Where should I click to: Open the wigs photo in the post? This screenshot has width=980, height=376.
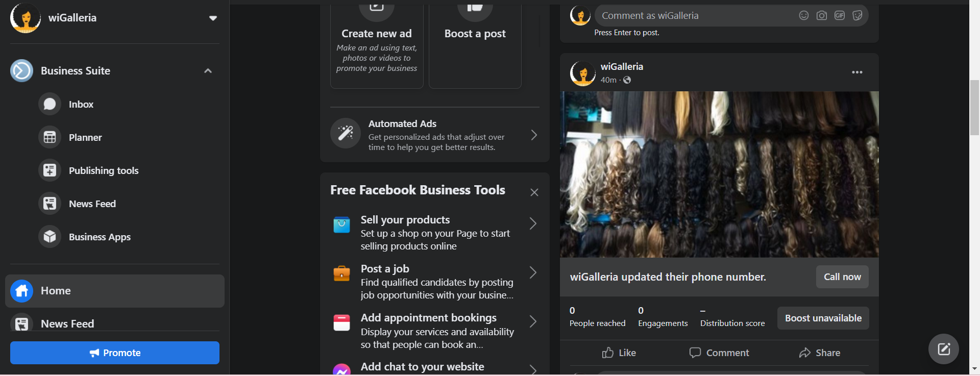tap(719, 174)
